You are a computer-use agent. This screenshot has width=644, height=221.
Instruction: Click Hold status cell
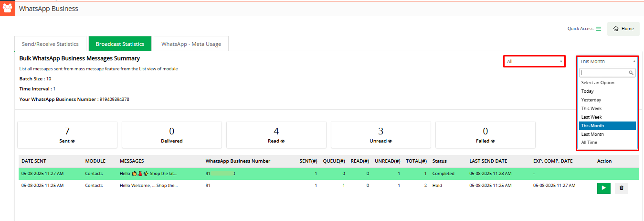[437, 186]
